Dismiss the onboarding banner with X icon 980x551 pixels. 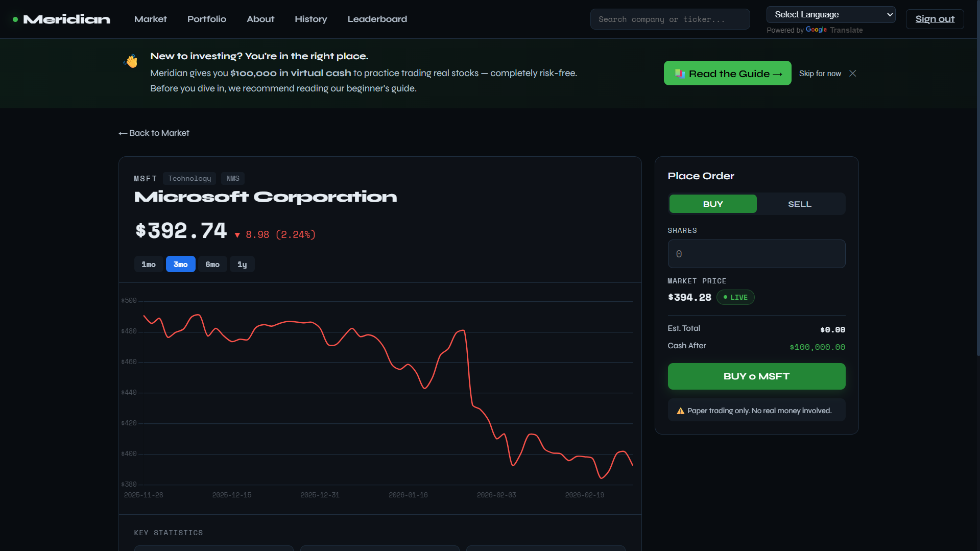[853, 74]
